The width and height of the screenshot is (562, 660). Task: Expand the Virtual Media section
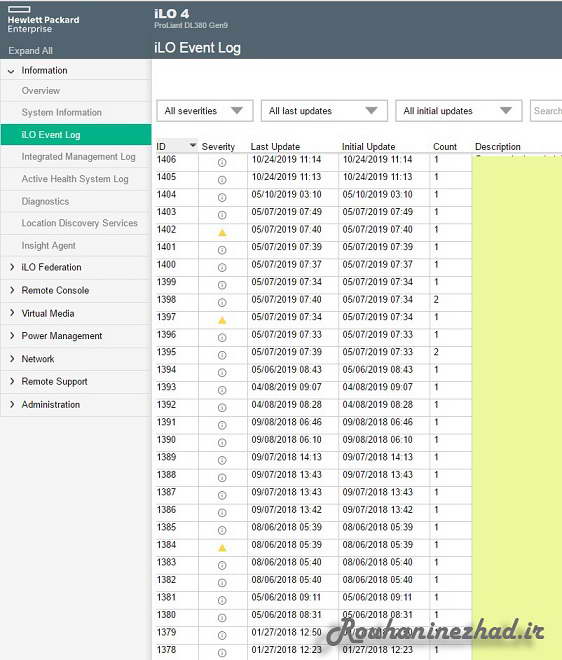12,313
